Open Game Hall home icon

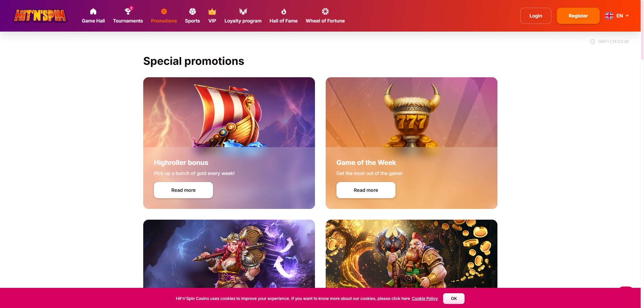point(93,11)
